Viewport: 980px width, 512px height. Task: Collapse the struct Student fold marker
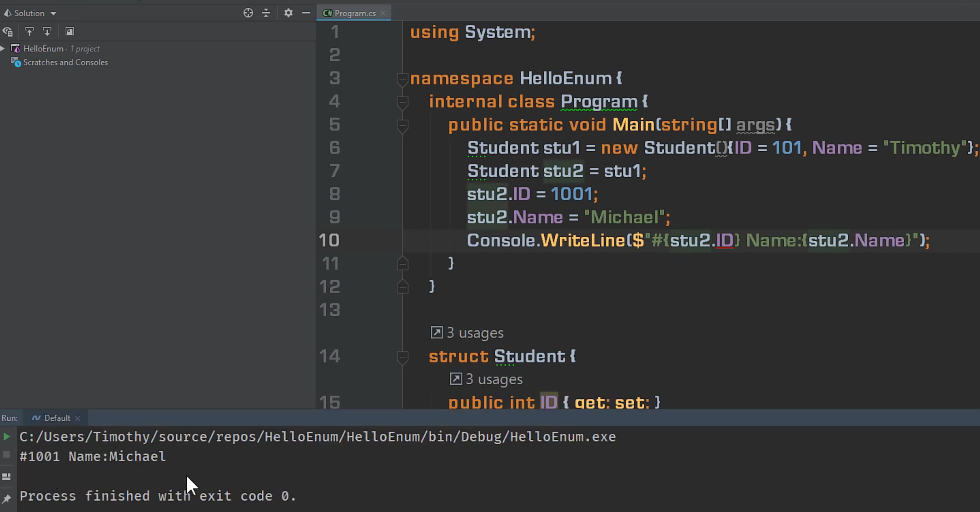pos(402,357)
